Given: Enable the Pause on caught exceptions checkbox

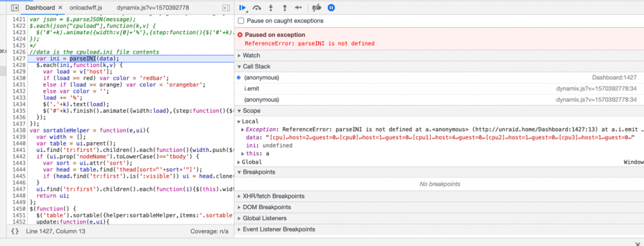Looking at the screenshot, I should (x=241, y=21).
